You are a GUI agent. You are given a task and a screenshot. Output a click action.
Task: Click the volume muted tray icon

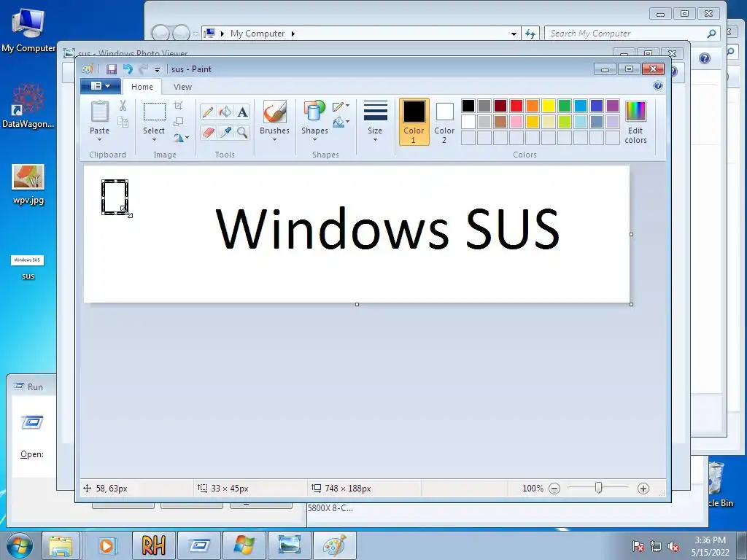tap(673, 547)
